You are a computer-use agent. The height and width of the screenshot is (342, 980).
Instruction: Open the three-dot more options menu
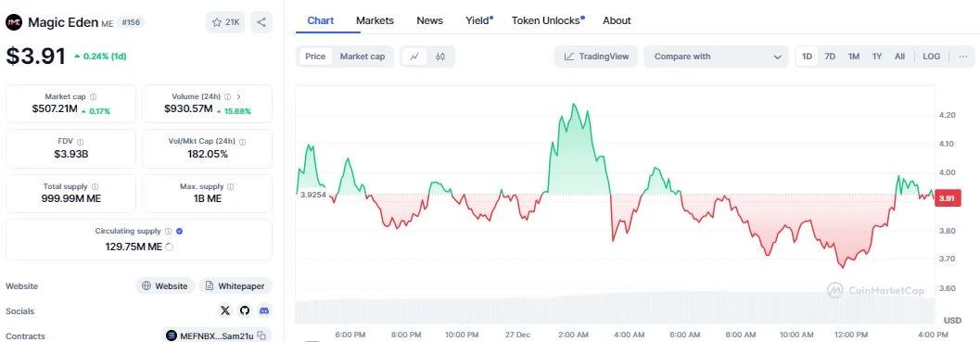click(x=963, y=57)
